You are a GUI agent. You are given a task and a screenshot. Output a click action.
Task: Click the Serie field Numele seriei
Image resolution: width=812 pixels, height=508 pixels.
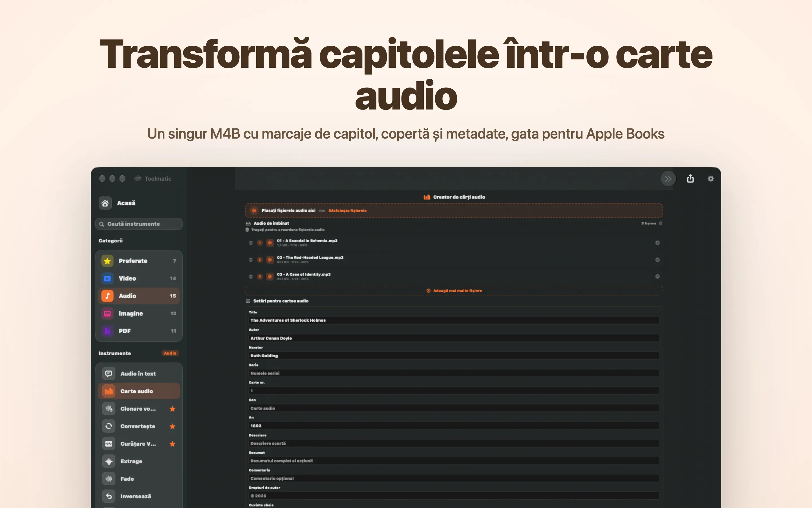point(454,373)
